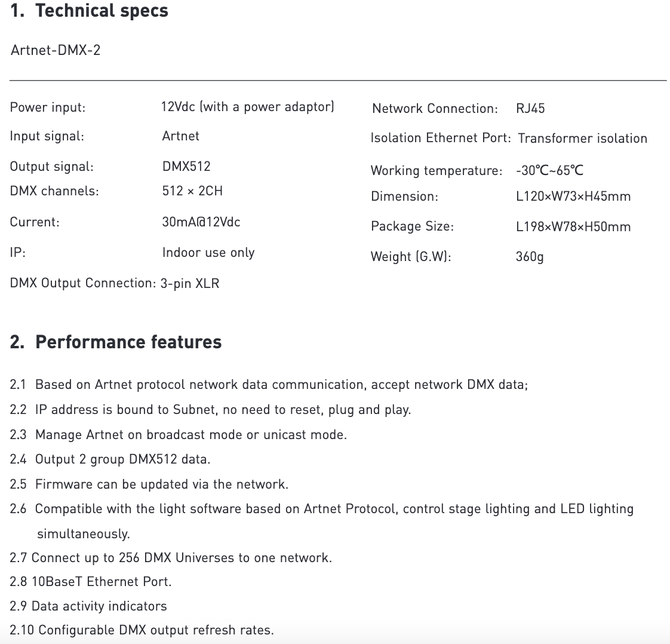Select the Transformer isolation text

(582, 139)
